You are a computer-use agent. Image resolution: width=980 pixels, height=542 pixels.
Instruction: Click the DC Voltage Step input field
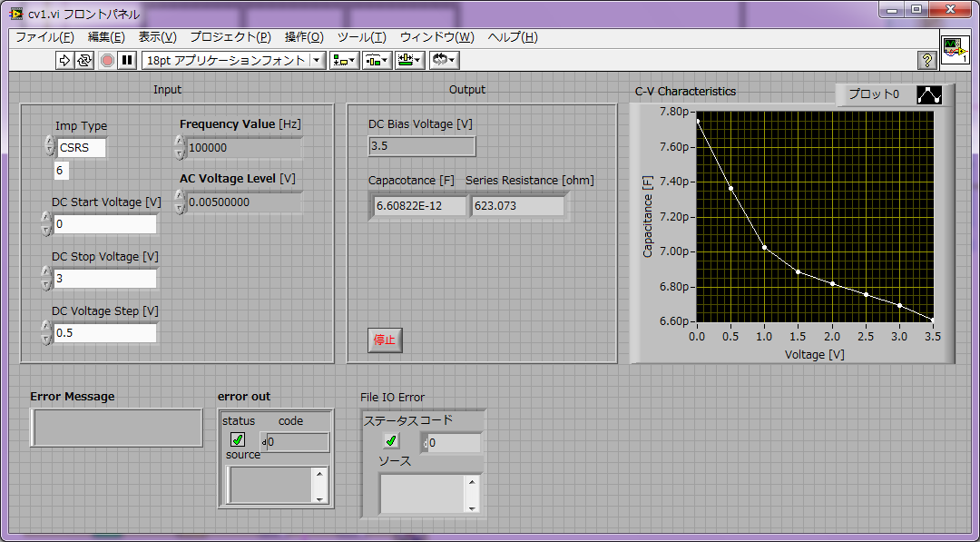pos(105,332)
